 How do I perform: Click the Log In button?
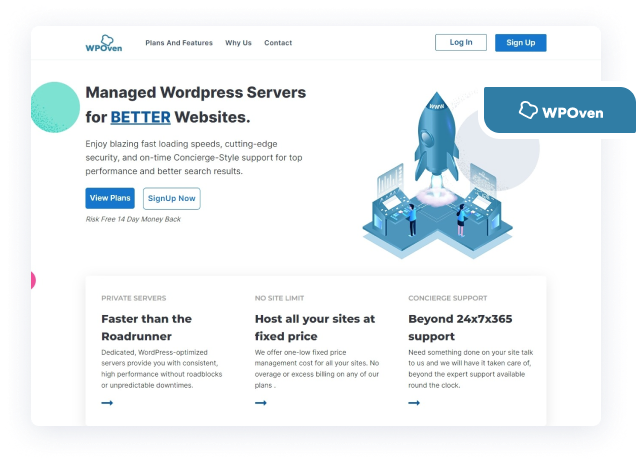point(461,42)
